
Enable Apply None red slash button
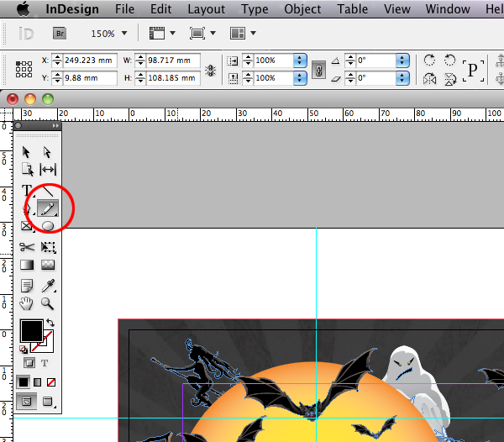(51, 382)
